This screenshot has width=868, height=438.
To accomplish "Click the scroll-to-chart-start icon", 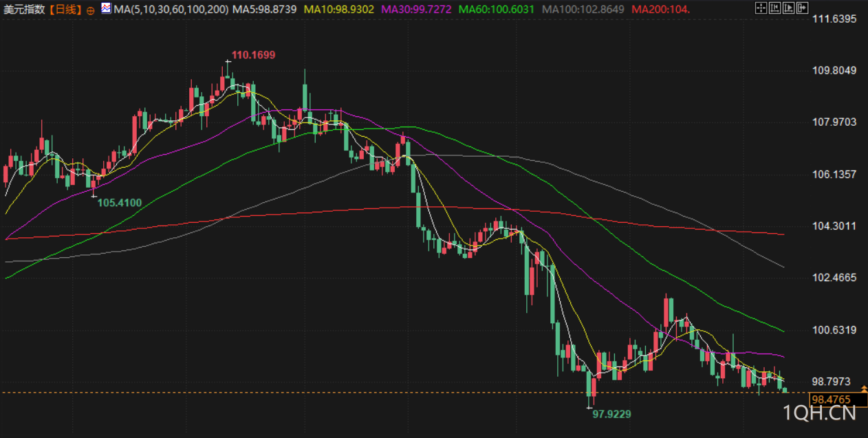I will click(x=774, y=8).
